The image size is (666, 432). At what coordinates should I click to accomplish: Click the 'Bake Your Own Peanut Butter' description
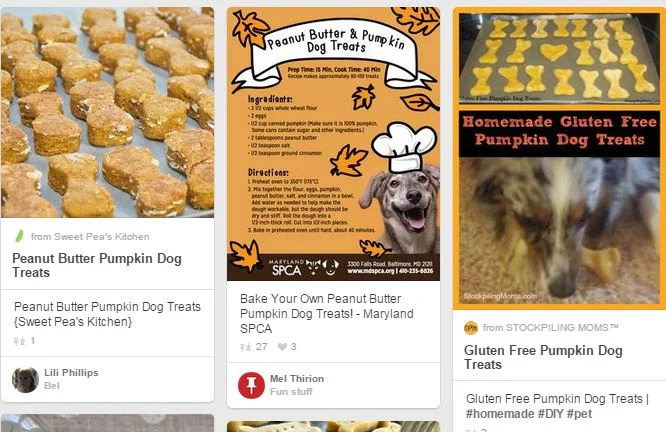pyautogui.click(x=327, y=313)
